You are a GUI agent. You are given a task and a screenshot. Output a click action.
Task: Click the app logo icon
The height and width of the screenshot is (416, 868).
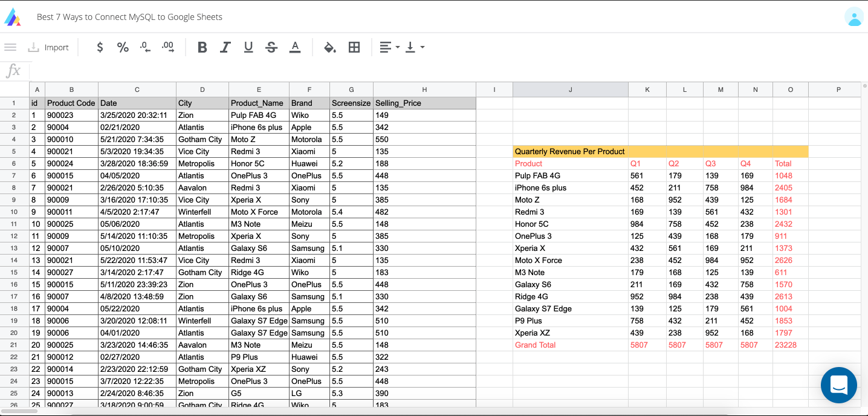tap(13, 17)
